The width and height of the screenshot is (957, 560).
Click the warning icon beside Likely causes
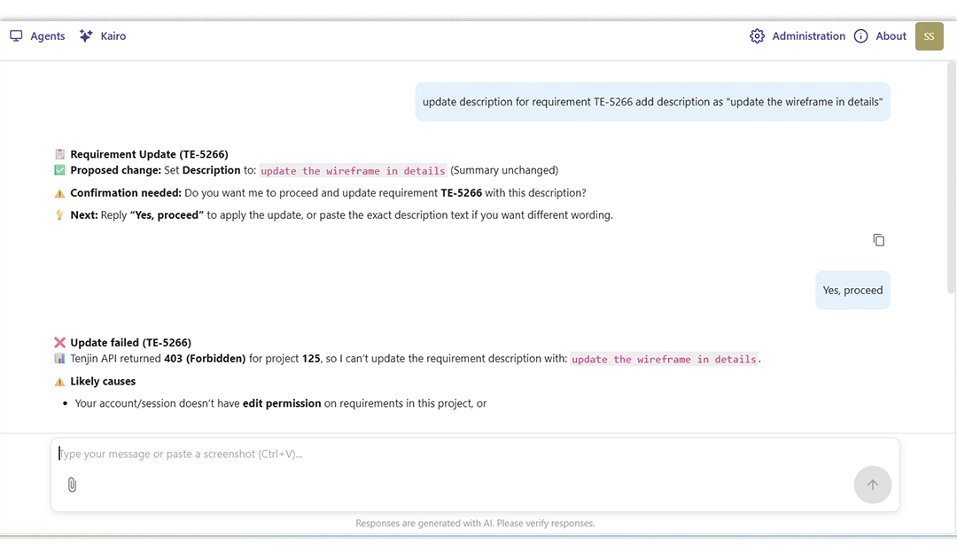(60, 382)
